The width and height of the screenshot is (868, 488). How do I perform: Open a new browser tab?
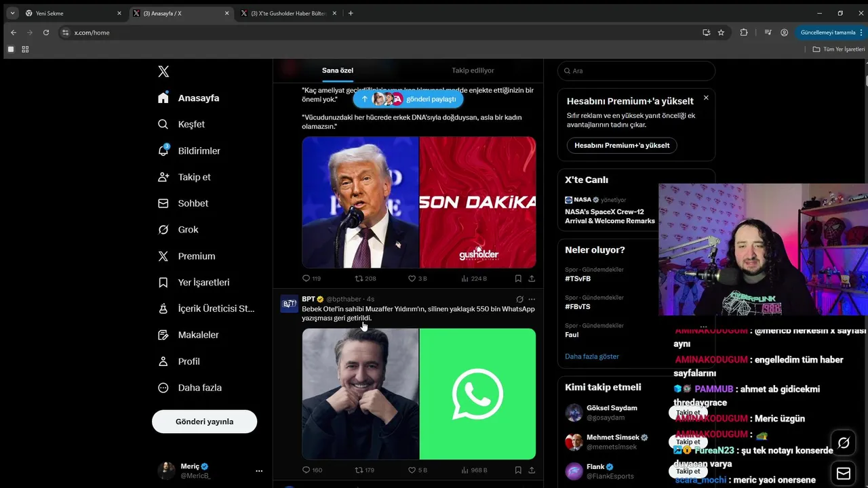(x=351, y=13)
